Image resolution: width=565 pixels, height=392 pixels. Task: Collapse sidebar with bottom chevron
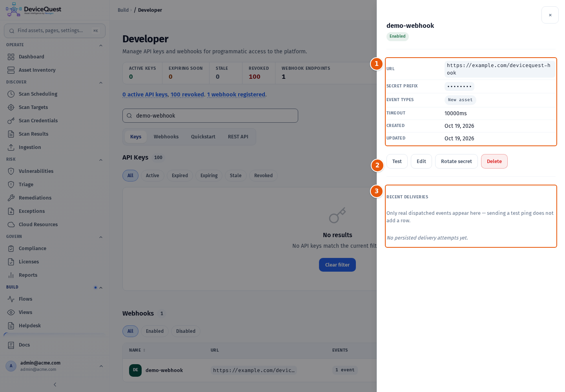[x=55, y=385]
